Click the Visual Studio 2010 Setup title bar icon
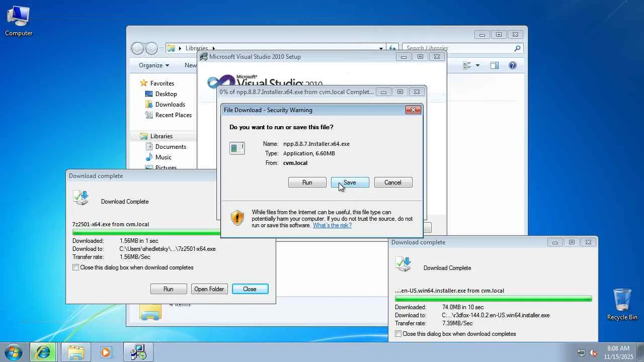The image size is (644, 362). 203,57
